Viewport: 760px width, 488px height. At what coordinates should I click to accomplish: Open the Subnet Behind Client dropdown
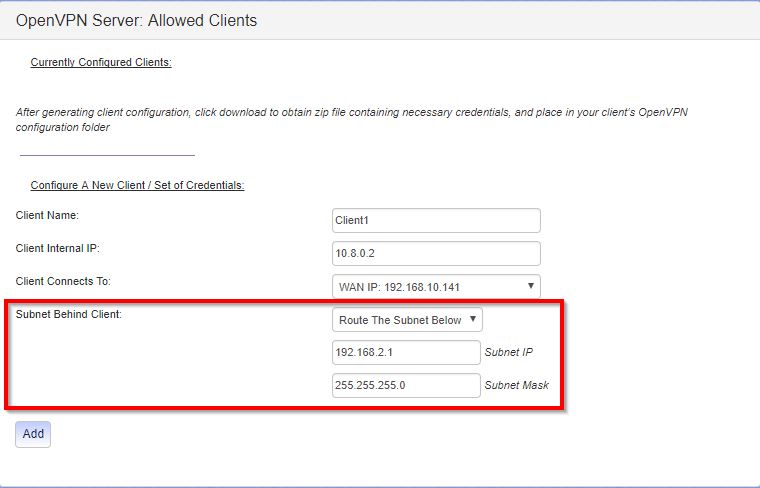point(407,320)
